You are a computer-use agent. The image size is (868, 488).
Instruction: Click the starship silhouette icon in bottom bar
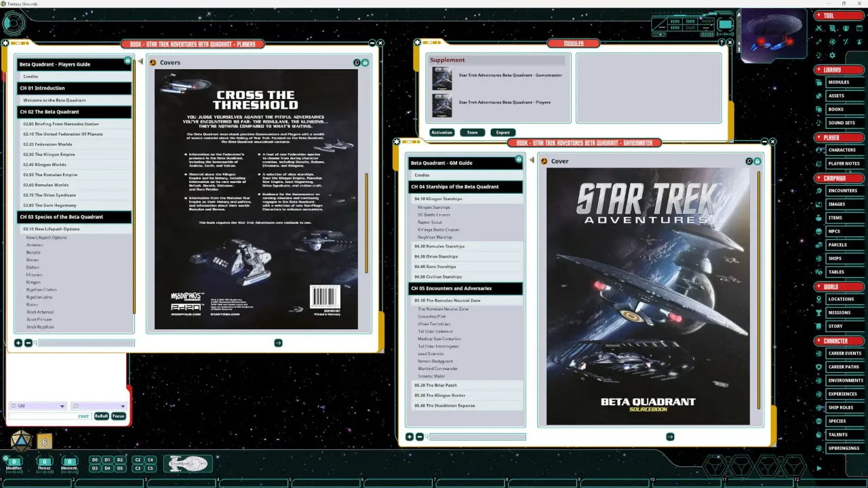188,464
